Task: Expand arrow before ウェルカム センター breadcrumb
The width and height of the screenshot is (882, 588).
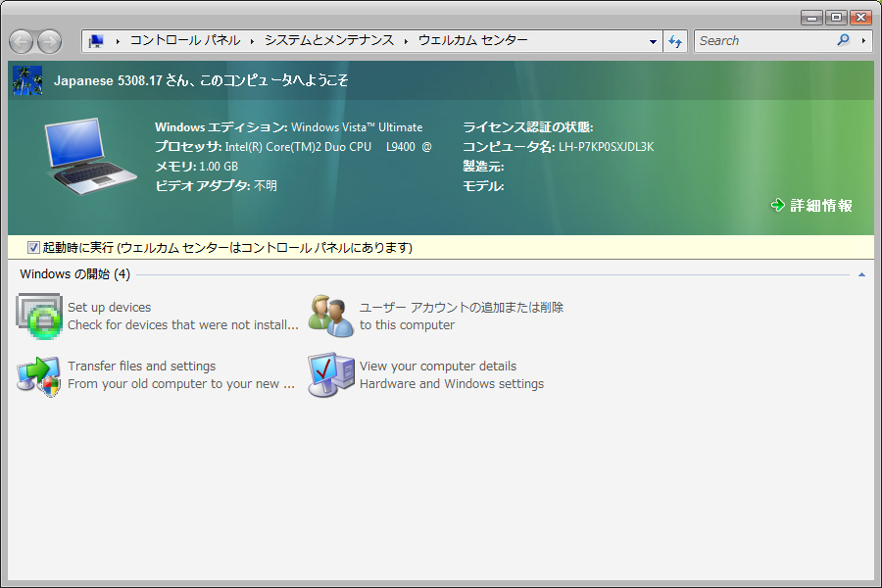Action: [406, 41]
